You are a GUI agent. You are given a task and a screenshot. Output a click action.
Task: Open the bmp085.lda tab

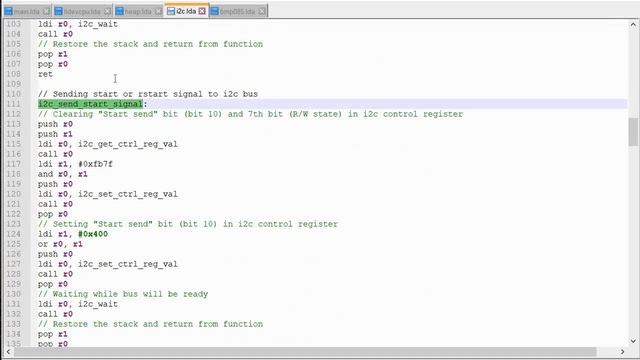point(237,11)
